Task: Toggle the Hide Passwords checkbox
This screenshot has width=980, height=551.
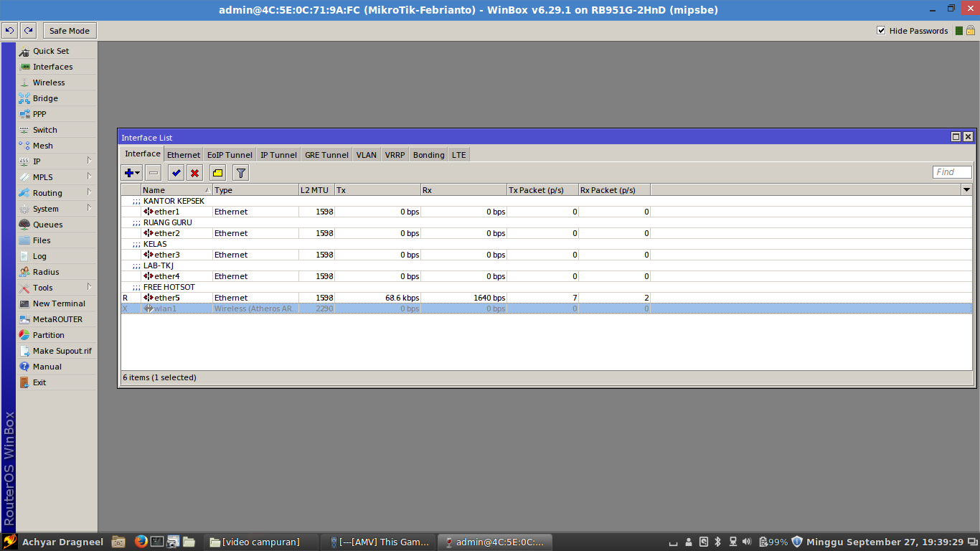Action: [881, 31]
